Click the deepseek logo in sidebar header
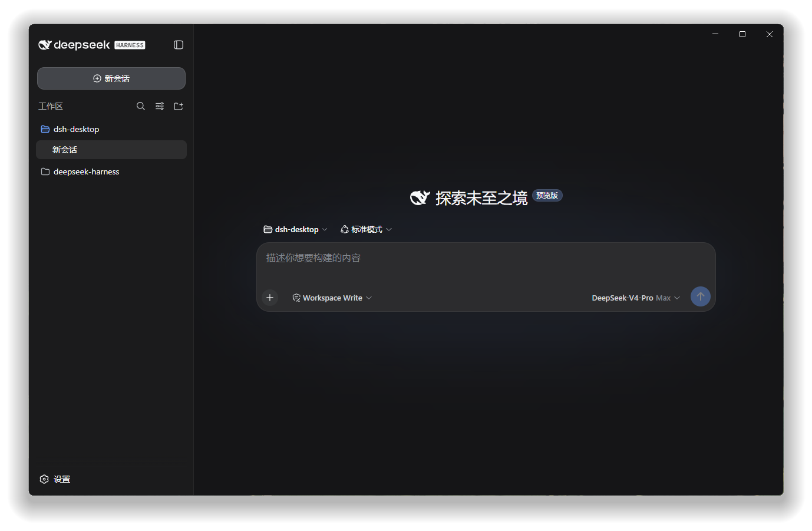Screen dimensions: 812x531 tap(74, 45)
